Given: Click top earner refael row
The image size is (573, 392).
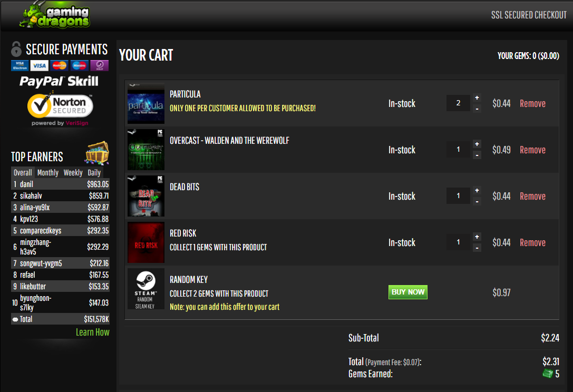Looking at the screenshot, I should tap(60, 275).
